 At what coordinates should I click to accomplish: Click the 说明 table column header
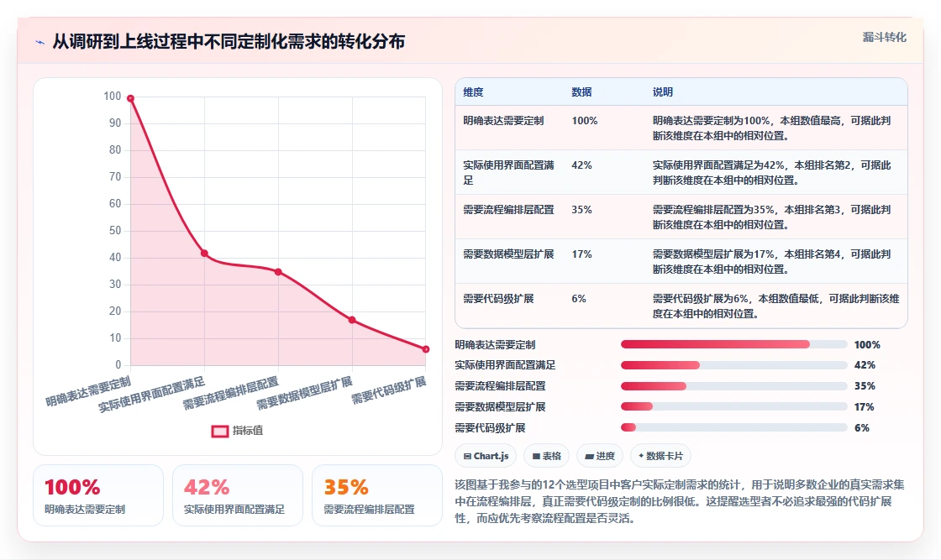663,92
